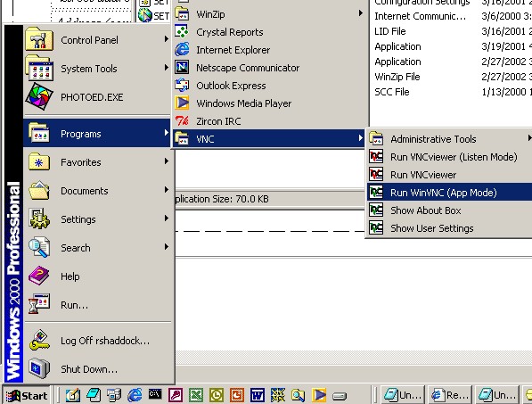532x404 pixels.
Task: Click the Internet Communic... type entry
Action: tap(420, 16)
